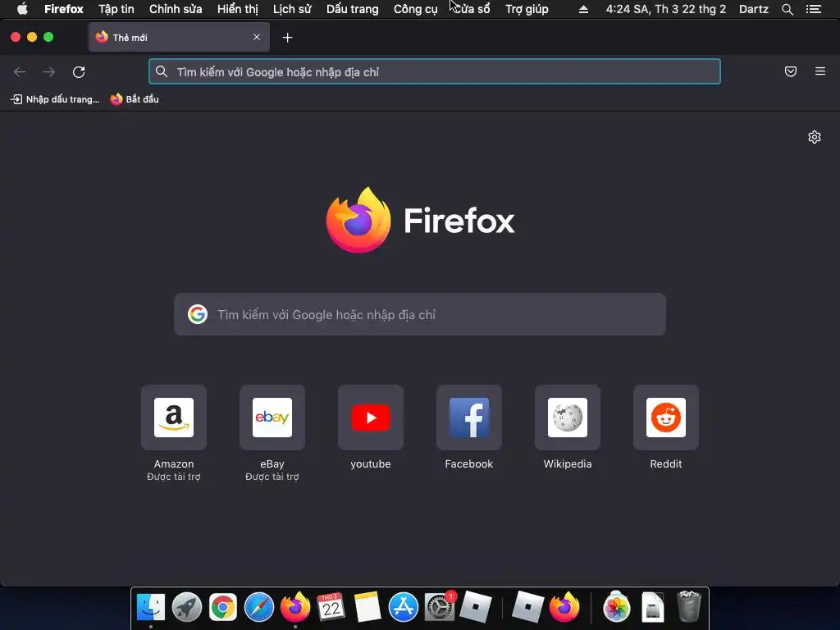Open the Firefox hamburger application menu
Screen dimensions: 840x630
pos(820,71)
